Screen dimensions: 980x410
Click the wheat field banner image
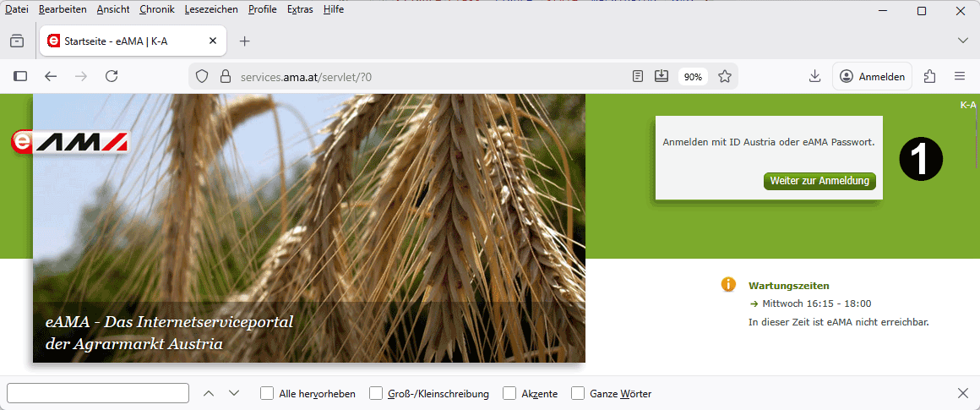click(x=308, y=228)
